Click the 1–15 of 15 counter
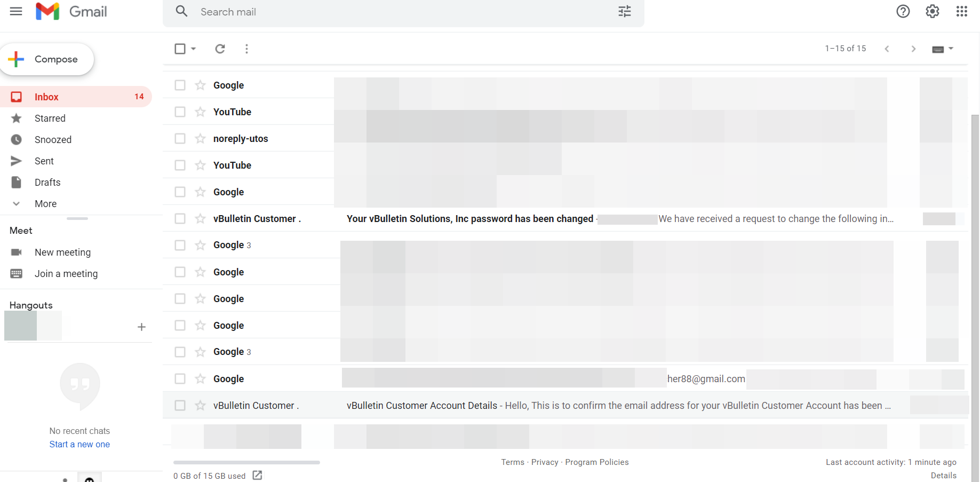The image size is (980, 482). (x=846, y=49)
